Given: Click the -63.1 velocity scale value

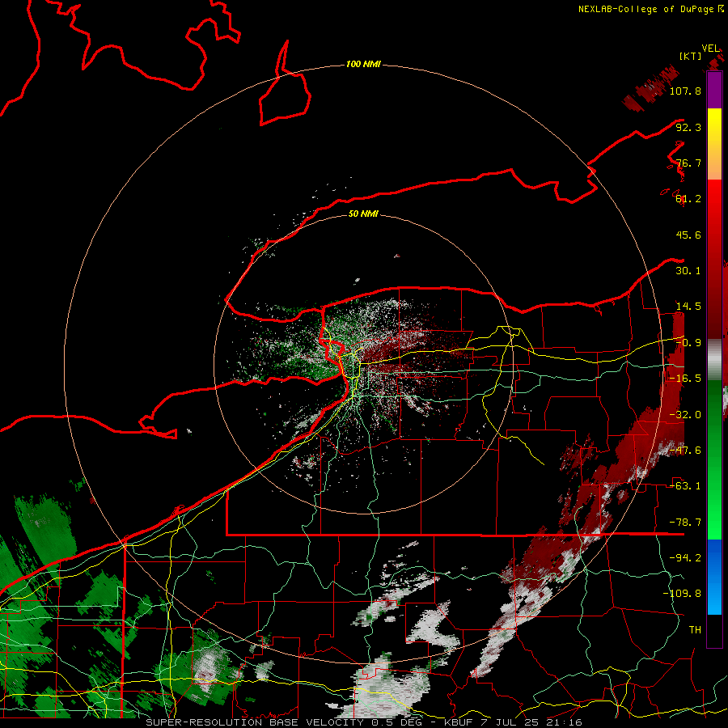Looking at the screenshot, I should point(685,486).
